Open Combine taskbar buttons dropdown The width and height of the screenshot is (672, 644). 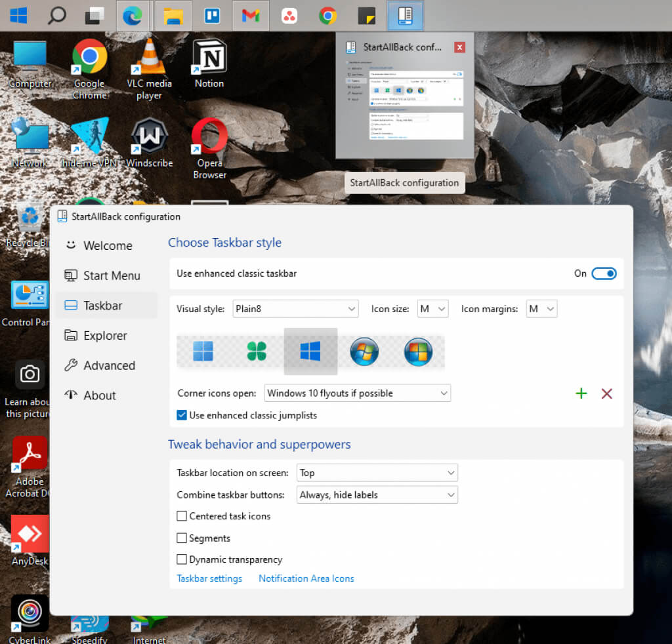coord(377,495)
